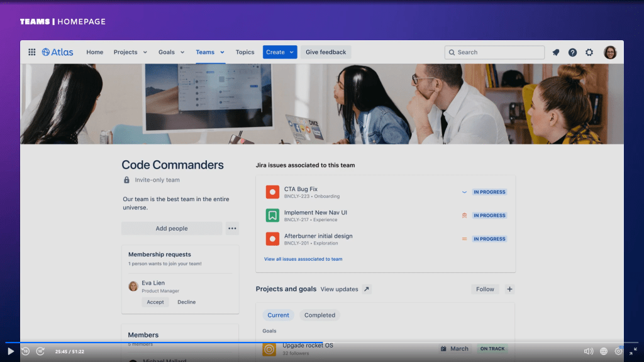This screenshot has height=362, width=644.
Task: Click the three-dots menu beside Add people
Action: 232,229
